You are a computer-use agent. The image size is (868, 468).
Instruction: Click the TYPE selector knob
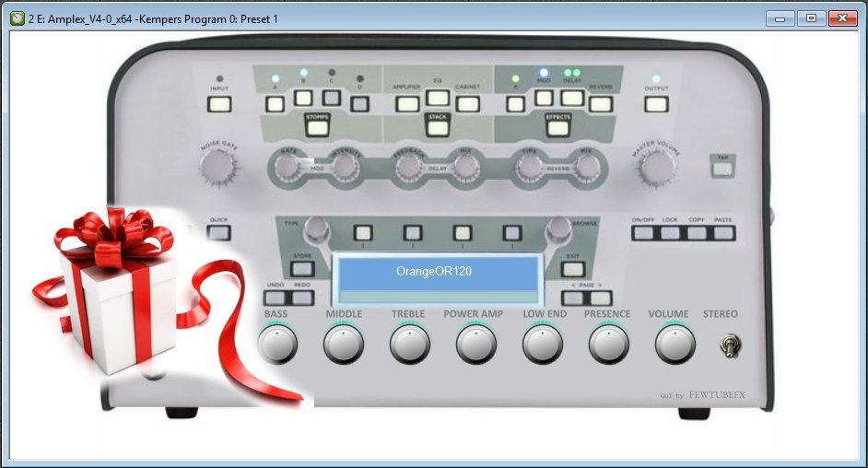pos(317,228)
